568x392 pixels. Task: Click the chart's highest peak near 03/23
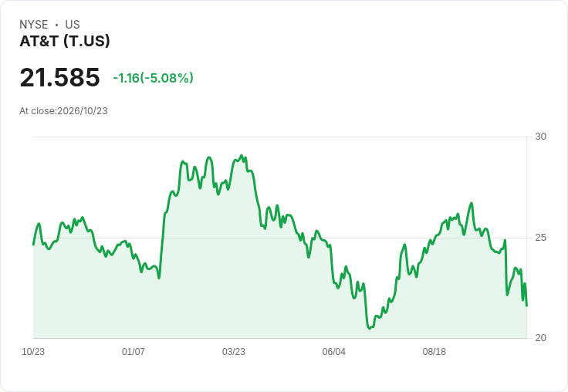tap(242, 156)
